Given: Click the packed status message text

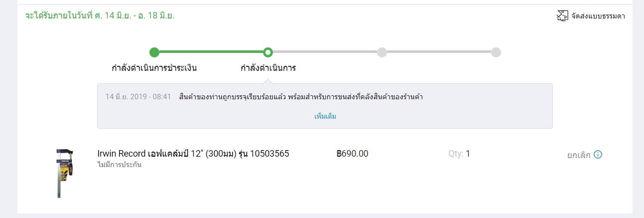Looking at the screenshot, I should (x=301, y=96).
